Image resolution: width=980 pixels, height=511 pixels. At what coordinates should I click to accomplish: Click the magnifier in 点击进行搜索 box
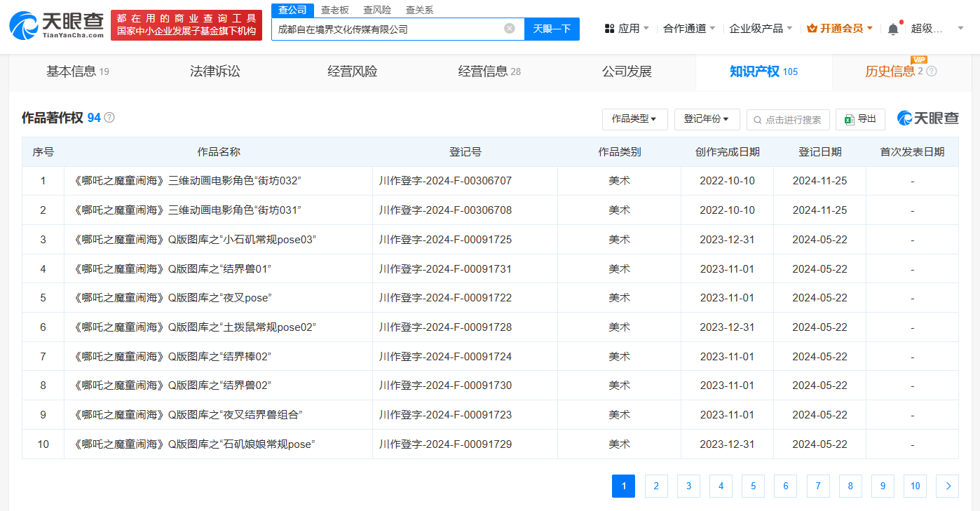pyautogui.click(x=757, y=120)
